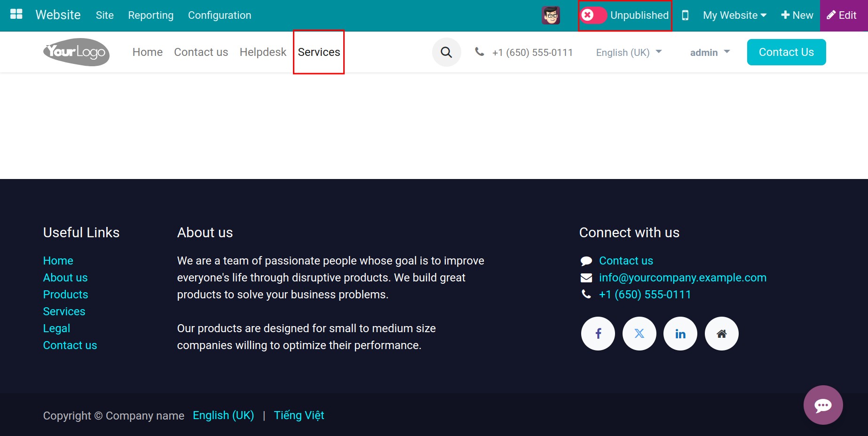Follow the footer Legal link
Image resolution: width=868 pixels, height=436 pixels.
tap(56, 328)
